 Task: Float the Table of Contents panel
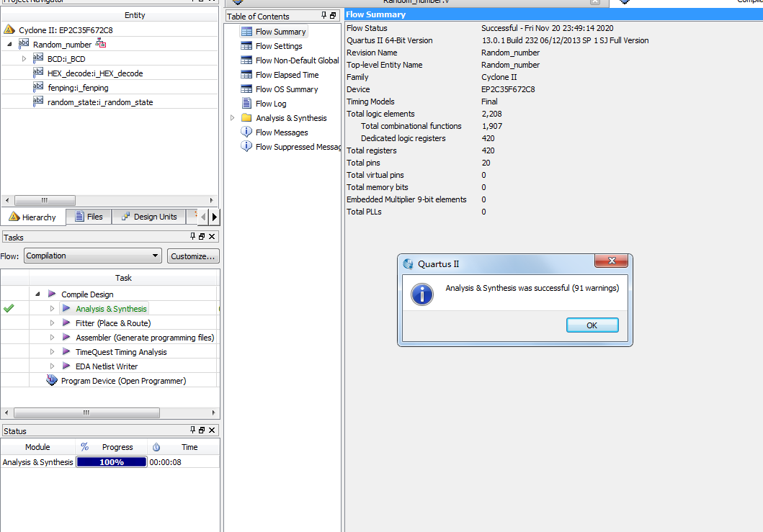(334, 16)
